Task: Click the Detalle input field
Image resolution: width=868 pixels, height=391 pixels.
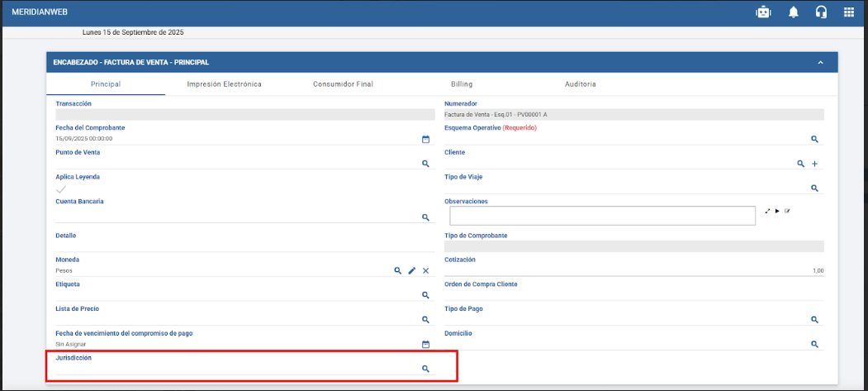Action: point(245,246)
